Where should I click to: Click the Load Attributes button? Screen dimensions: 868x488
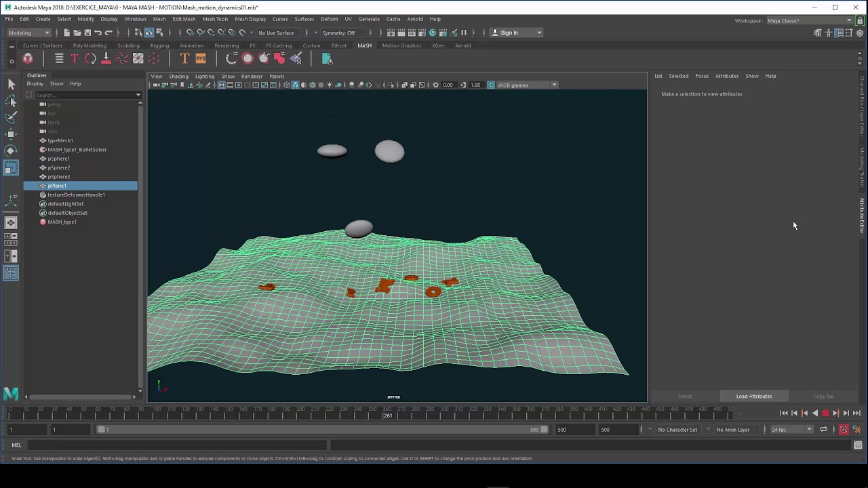coord(754,396)
